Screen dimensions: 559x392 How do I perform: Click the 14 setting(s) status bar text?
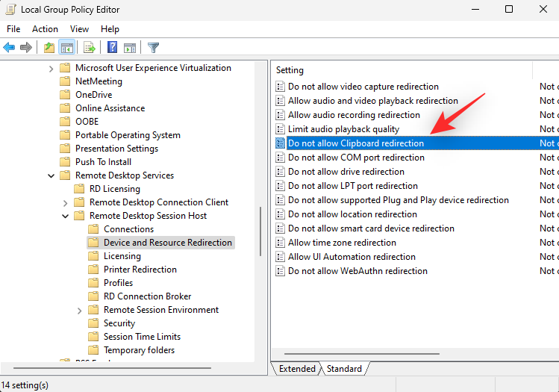pyautogui.click(x=25, y=385)
